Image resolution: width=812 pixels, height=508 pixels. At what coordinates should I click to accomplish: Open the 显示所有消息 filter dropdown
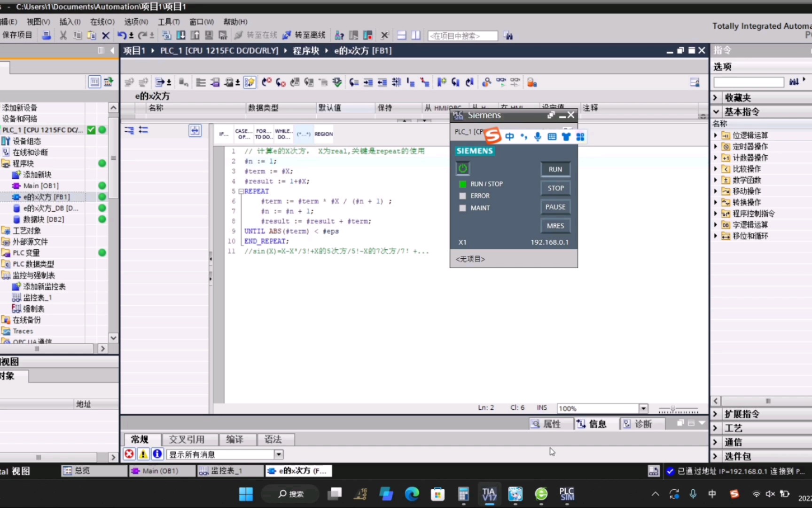279,454
